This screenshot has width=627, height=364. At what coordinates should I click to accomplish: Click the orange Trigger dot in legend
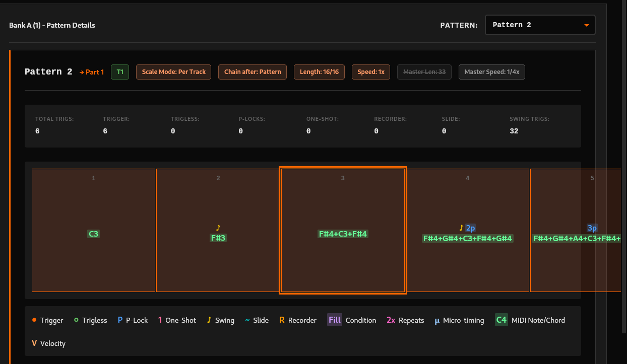[x=34, y=320]
